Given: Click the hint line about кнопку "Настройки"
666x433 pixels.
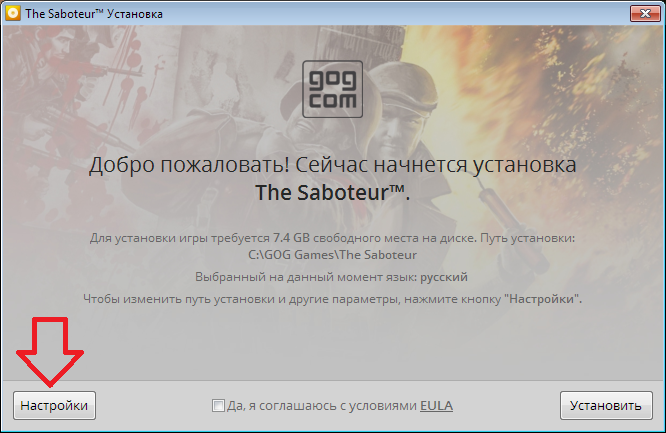Looking at the screenshot, I should (333, 299).
